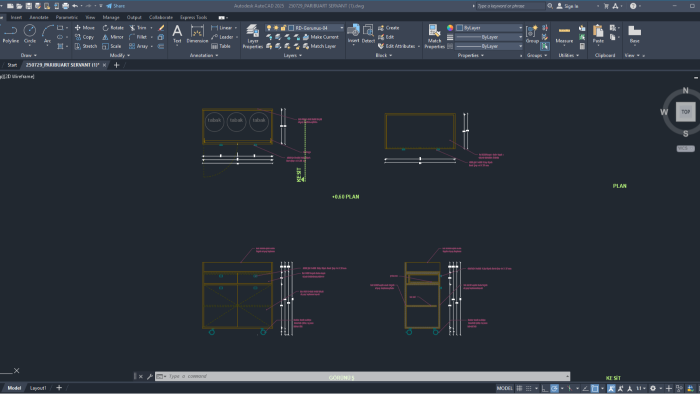Click the Save icon in quick access toolbar

click(x=29, y=6)
